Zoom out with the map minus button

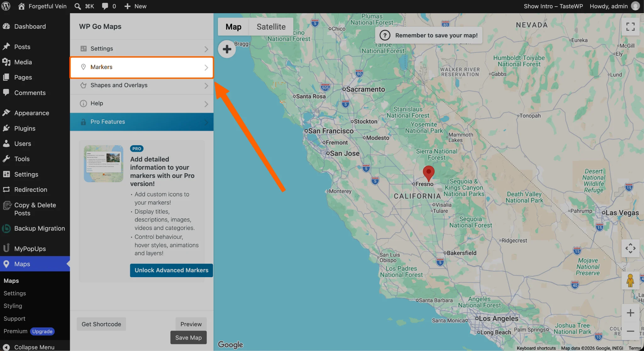pyautogui.click(x=630, y=331)
